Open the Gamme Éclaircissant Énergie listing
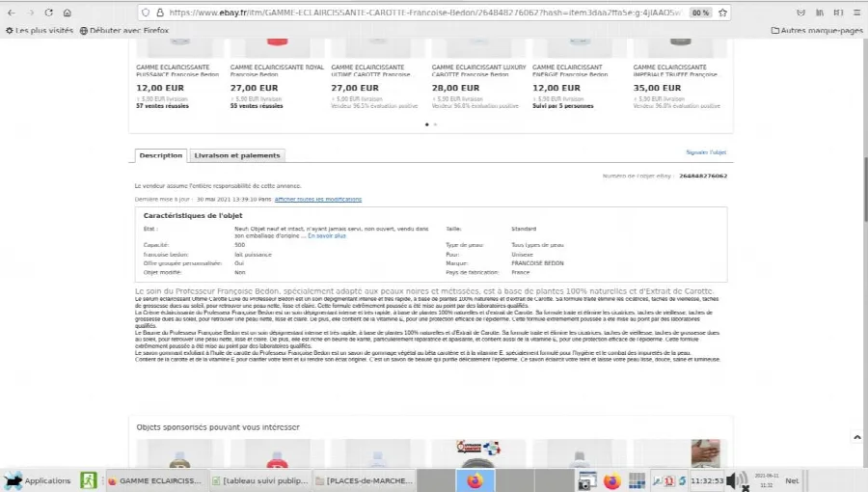The height and width of the screenshot is (492, 868). click(x=570, y=70)
